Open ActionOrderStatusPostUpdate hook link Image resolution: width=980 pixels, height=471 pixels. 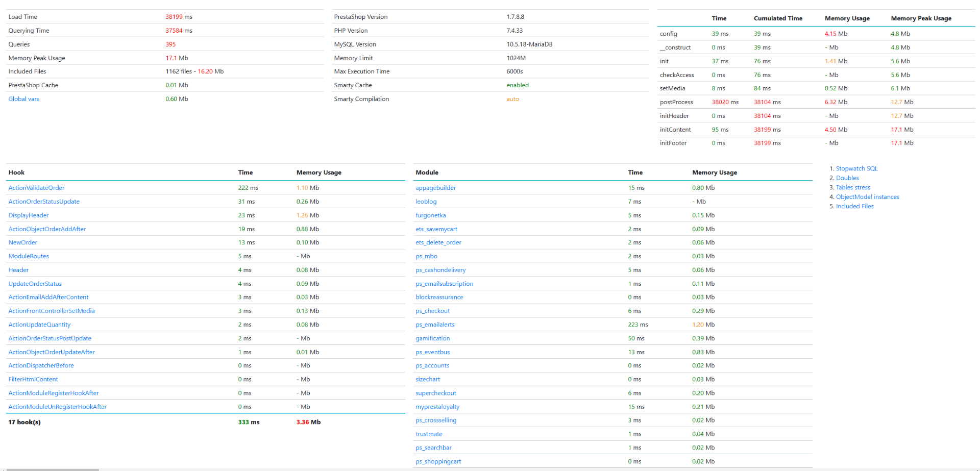pyautogui.click(x=50, y=338)
